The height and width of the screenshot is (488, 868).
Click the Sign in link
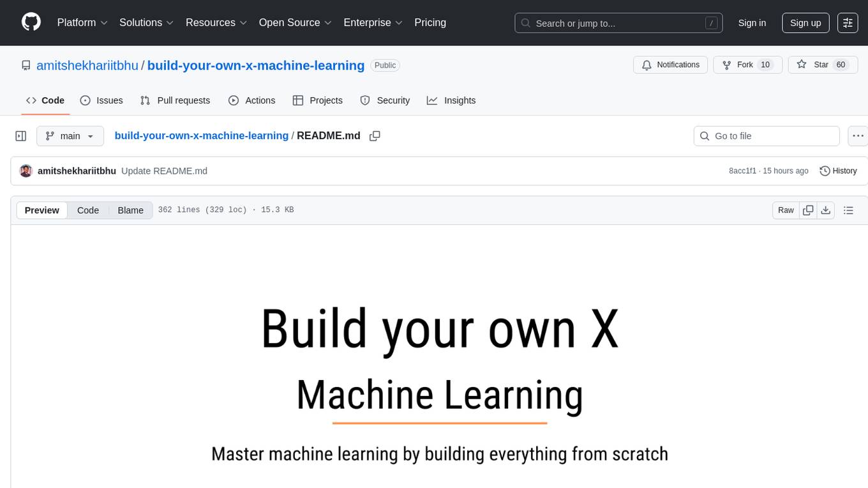point(752,23)
